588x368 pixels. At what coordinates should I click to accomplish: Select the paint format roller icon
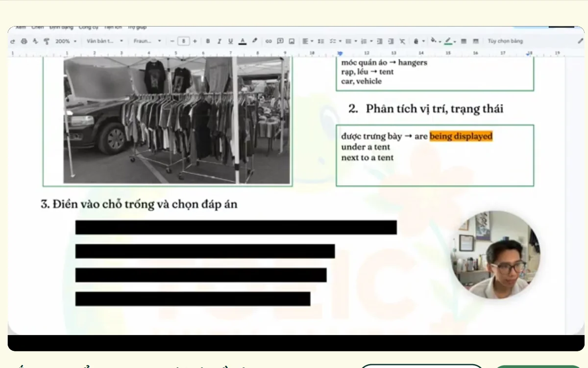pyautogui.click(x=47, y=41)
